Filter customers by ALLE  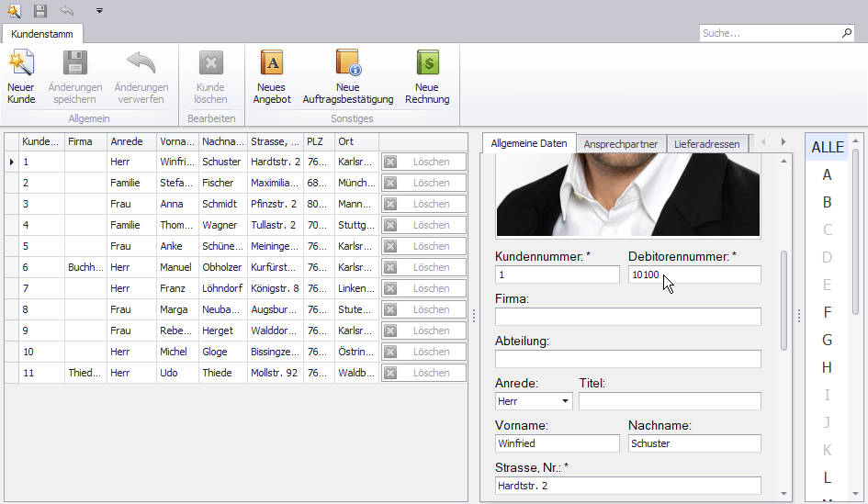827,147
